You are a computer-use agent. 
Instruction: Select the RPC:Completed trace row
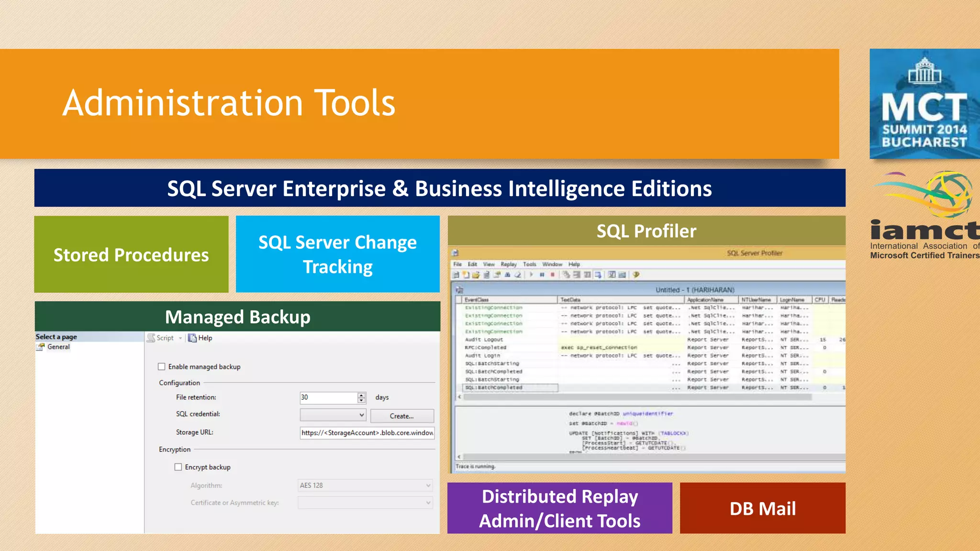(651, 348)
